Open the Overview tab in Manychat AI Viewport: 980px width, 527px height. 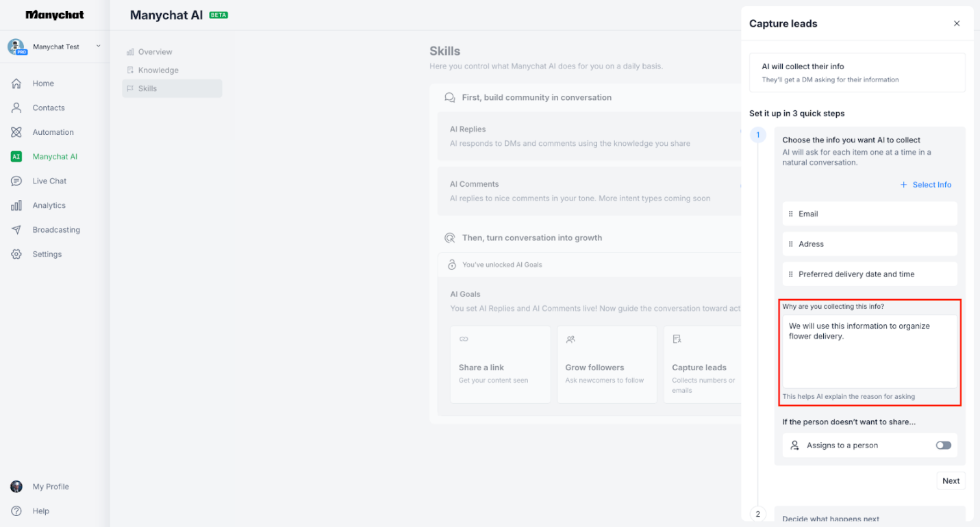click(155, 51)
